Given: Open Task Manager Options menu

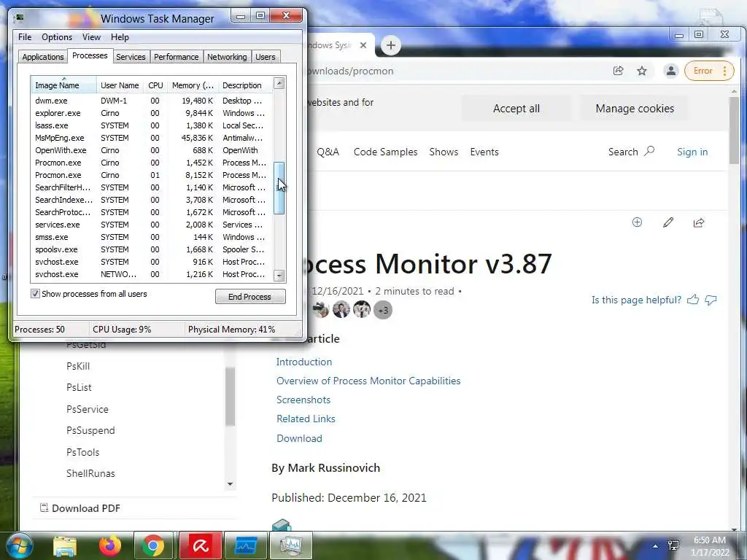Looking at the screenshot, I should [57, 37].
